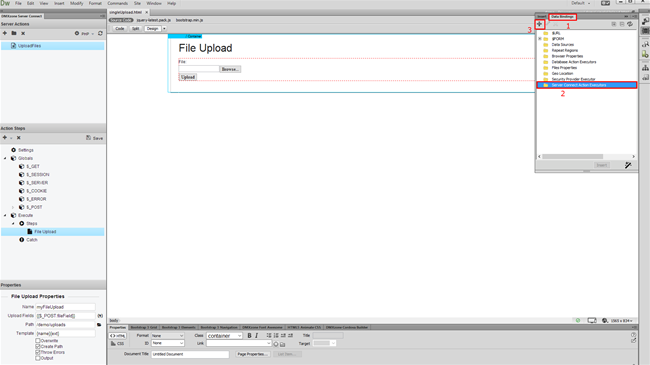Switch to the Data Bindings tab
650x365 pixels.
coord(563,17)
